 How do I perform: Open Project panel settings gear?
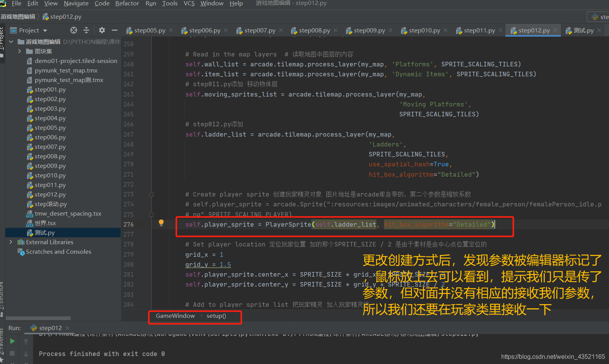[102, 30]
